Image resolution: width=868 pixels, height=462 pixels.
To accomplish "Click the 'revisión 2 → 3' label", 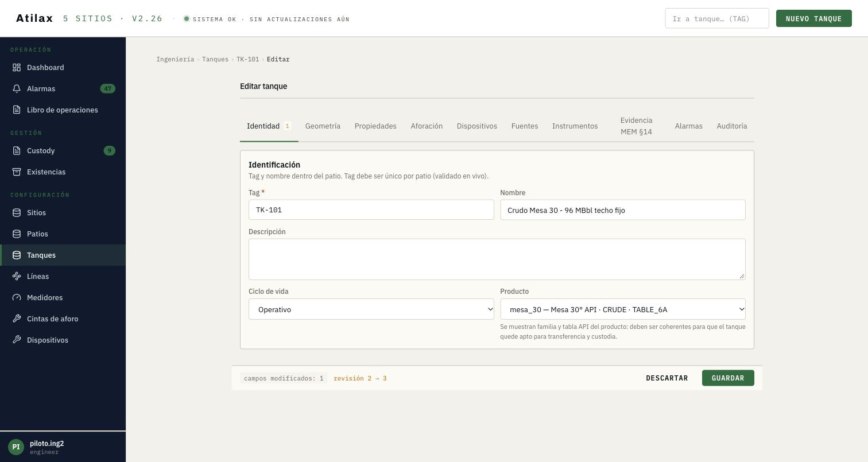I will click(x=360, y=379).
